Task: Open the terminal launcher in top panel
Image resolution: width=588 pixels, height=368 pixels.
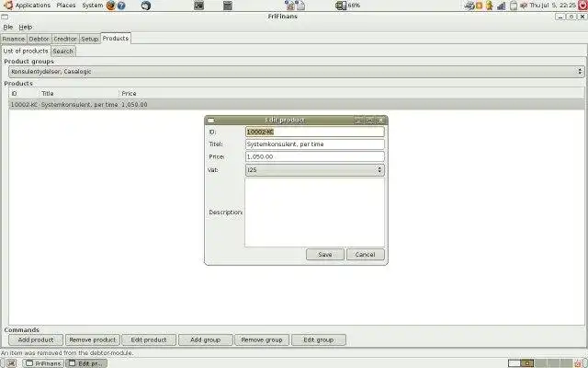Action: click(199, 6)
